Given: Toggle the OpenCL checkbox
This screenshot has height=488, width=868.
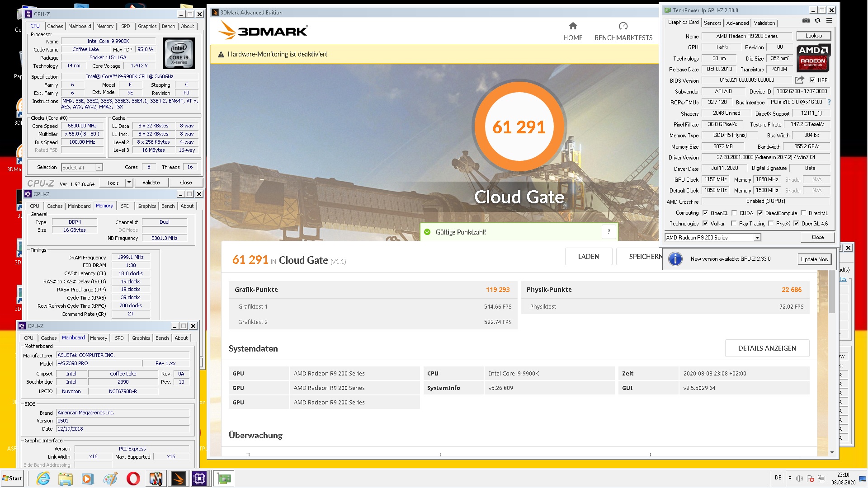Looking at the screenshot, I should pos(705,213).
